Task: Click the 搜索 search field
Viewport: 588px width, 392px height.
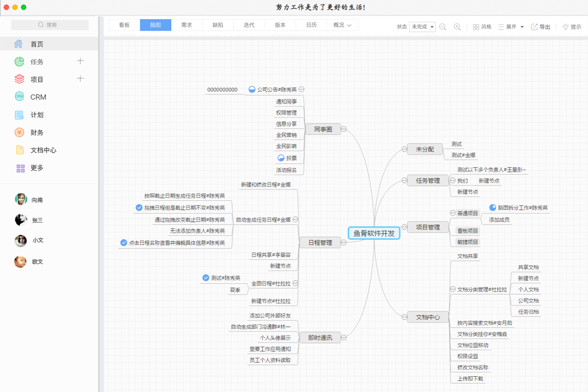Action: [x=50, y=25]
